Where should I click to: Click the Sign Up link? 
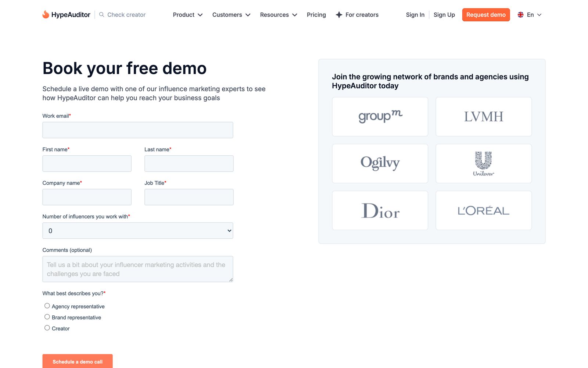[444, 15]
